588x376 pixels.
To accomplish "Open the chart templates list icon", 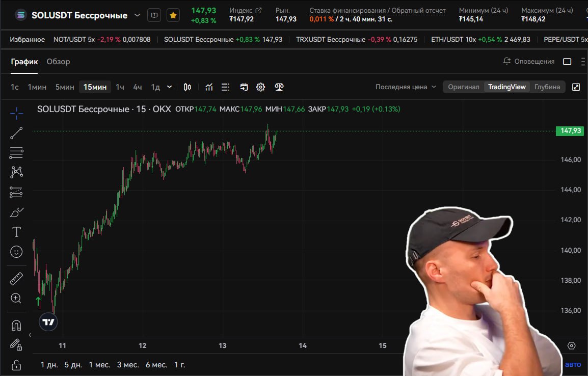I will pos(225,87).
